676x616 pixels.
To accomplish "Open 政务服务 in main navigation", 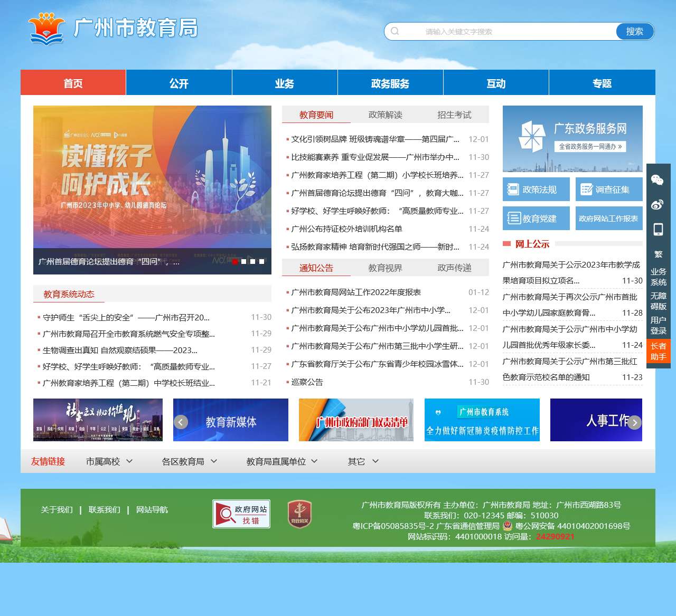I will click(x=390, y=83).
